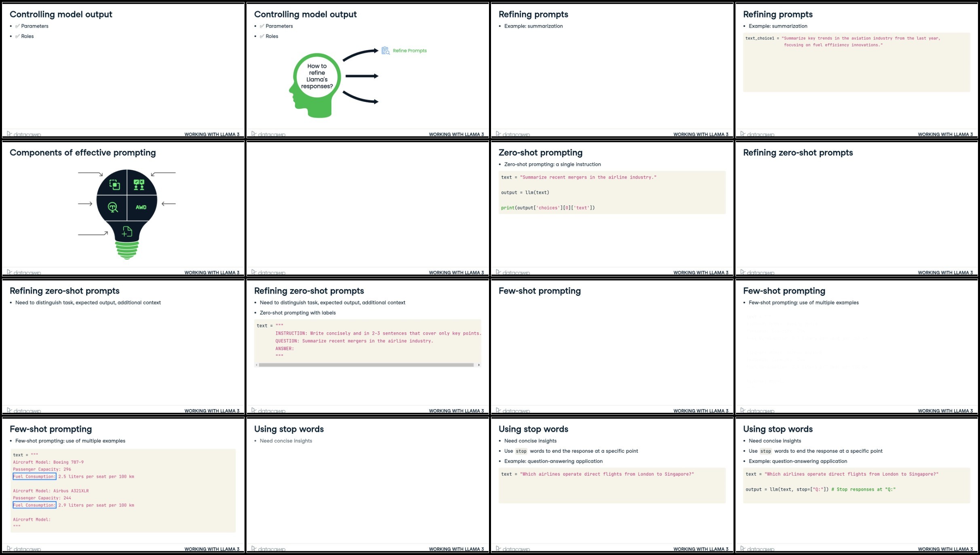
Task: Click the 'Components of effective prompting' title
Action: pos(83,152)
